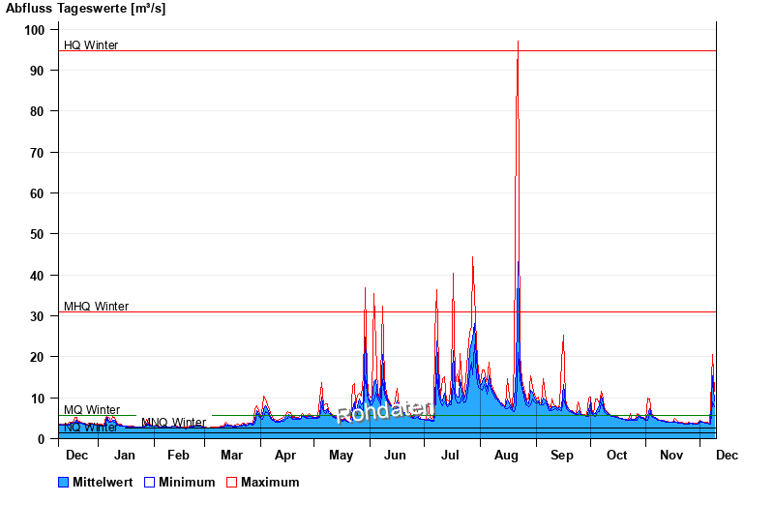Select the Maximum legend label
Screen dimensions: 774x532
(x=270, y=482)
